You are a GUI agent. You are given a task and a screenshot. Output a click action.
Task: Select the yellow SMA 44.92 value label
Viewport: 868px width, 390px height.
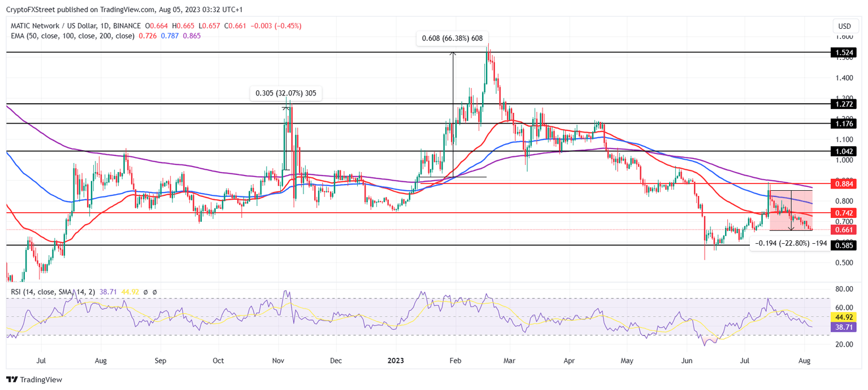pyautogui.click(x=844, y=317)
